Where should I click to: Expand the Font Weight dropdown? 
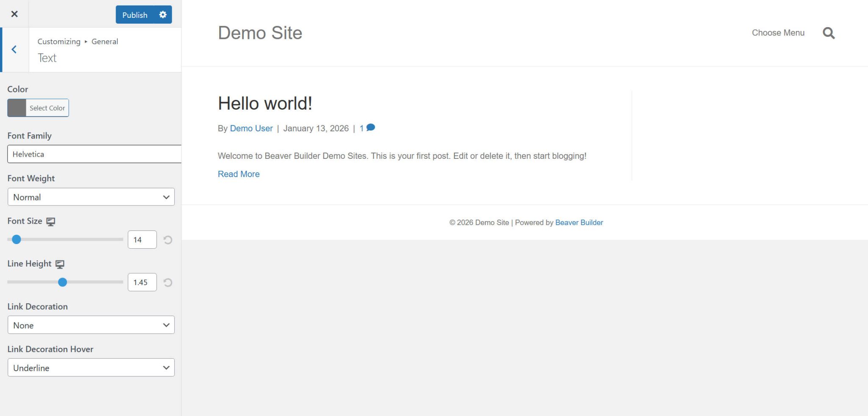[x=91, y=197]
